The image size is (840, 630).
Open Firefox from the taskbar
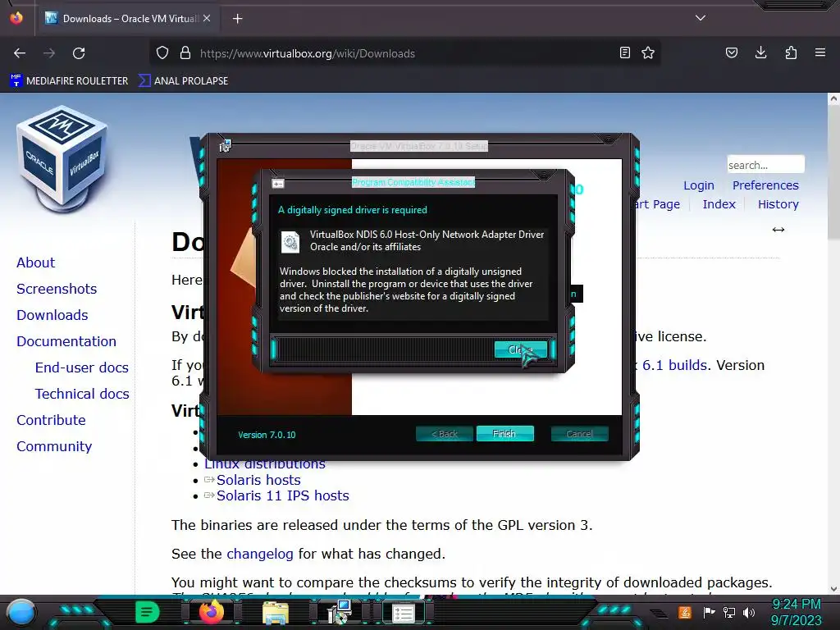(x=211, y=612)
